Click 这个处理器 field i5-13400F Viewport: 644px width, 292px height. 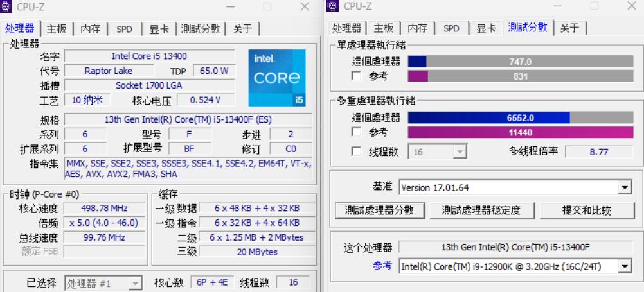click(x=516, y=247)
